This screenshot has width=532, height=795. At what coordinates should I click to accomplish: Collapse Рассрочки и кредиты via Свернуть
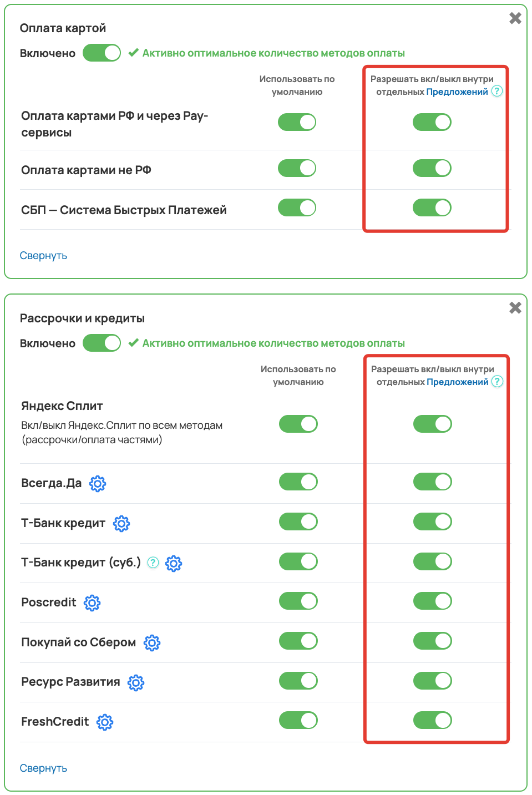[43, 768]
